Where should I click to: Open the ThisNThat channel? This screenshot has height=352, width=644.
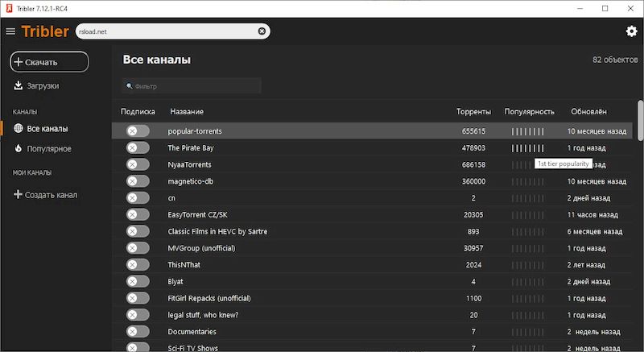[184, 265]
